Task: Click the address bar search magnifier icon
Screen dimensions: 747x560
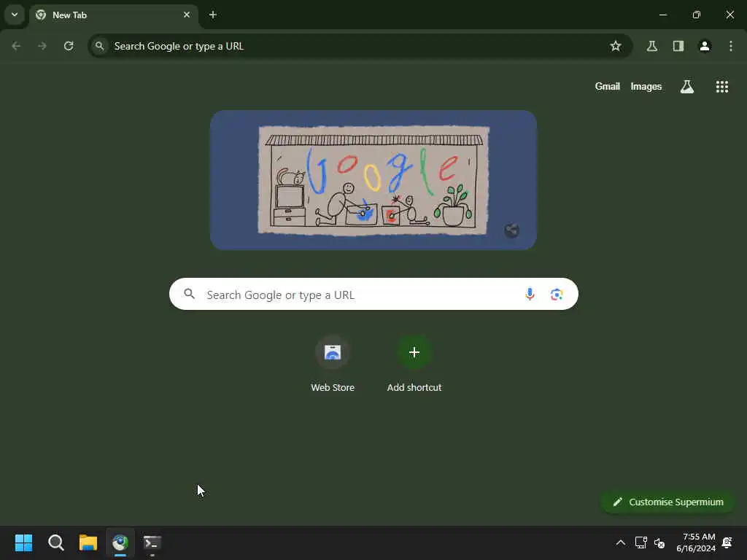Action: pos(99,46)
